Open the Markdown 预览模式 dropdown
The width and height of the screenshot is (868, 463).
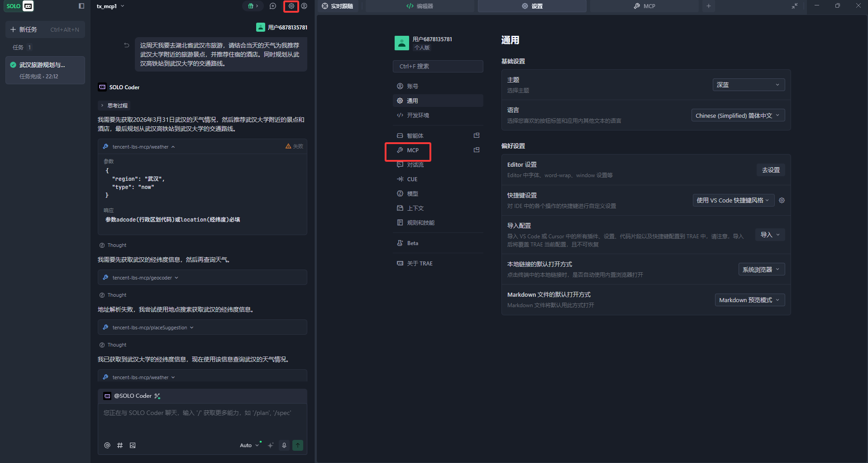click(749, 300)
